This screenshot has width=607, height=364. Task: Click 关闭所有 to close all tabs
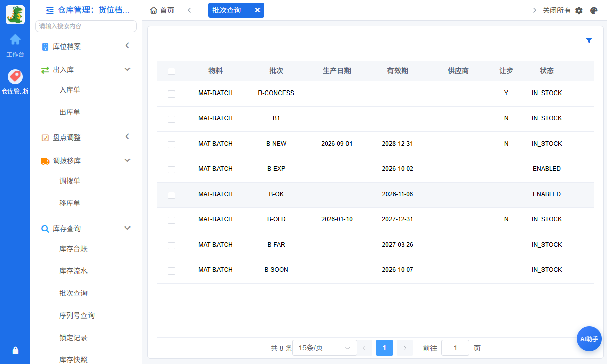click(556, 10)
